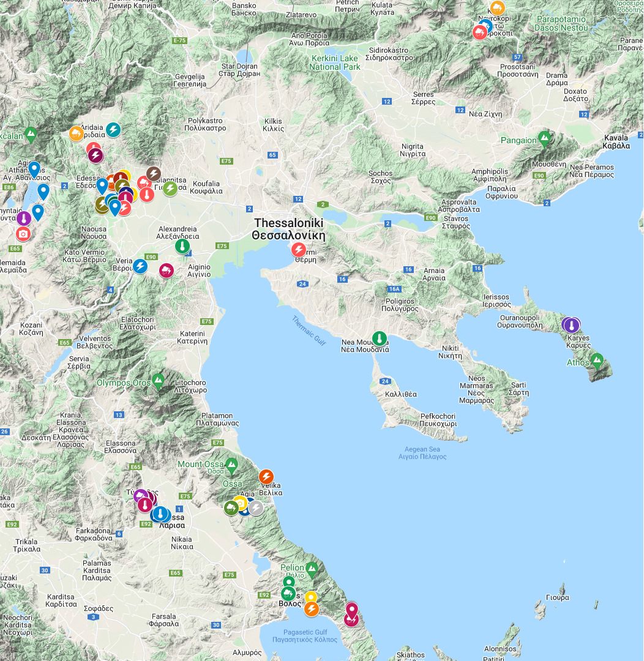Screen dimensions: 644x661
Task: Click Nikiti town label
Action: [x=451, y=351]
